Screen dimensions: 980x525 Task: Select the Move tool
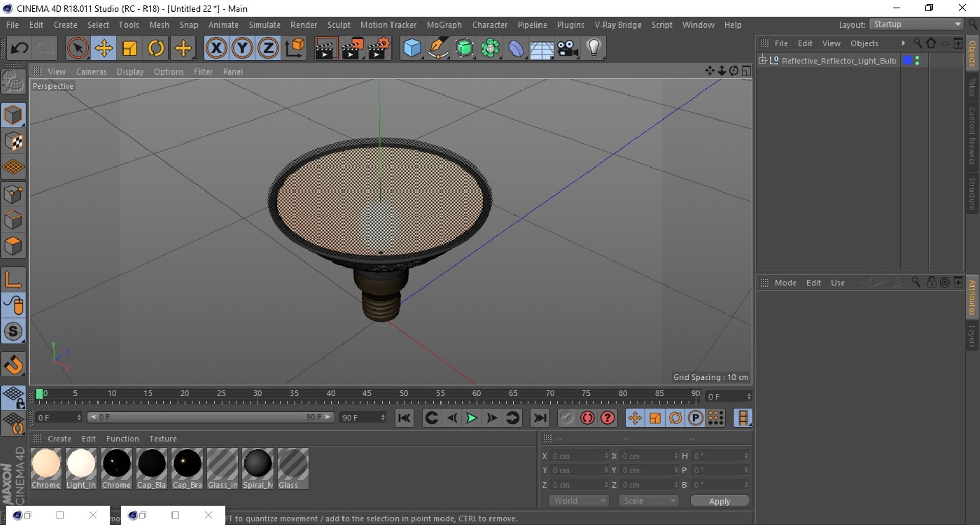tap(104, 49)
